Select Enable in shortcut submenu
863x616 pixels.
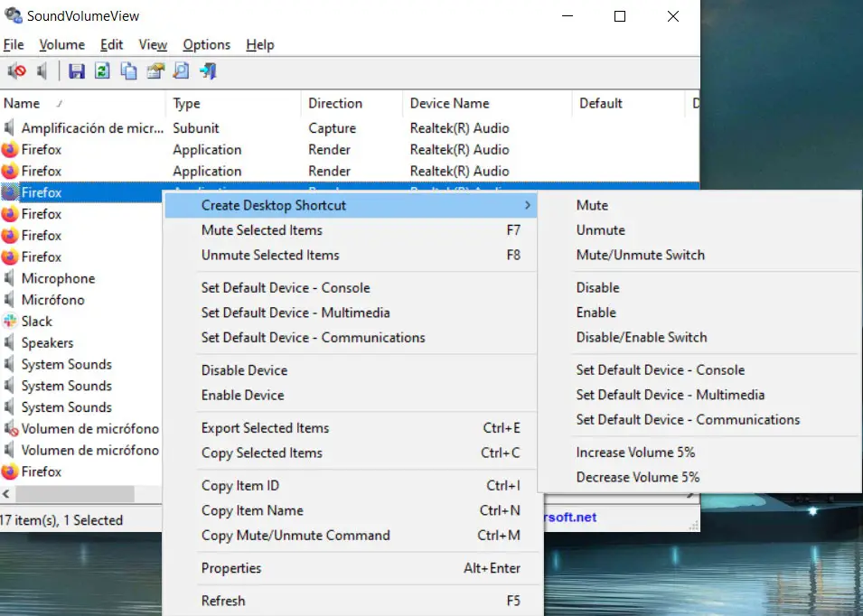tap(699, 313)
